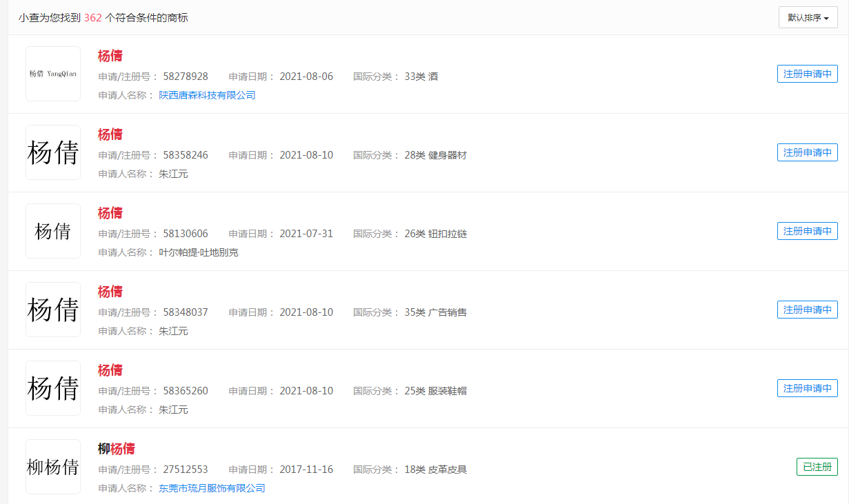Open the 默认排序 sort dropdown
The width and height of the screenshot is (849, 504).
point(808,17)
